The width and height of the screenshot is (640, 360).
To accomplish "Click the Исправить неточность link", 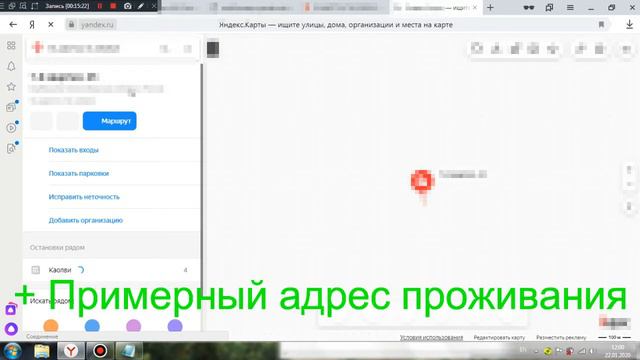I will (x=84, y=197).
